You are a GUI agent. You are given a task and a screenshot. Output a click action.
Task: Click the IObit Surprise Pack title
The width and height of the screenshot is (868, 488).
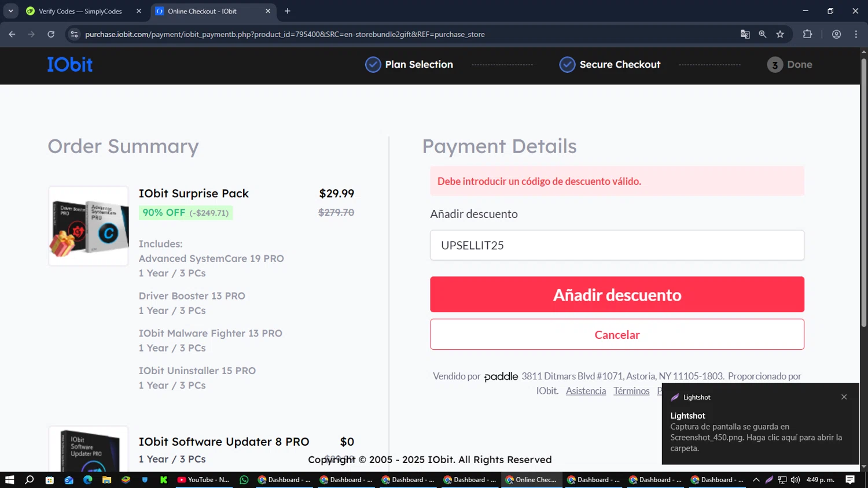[193, 194]
